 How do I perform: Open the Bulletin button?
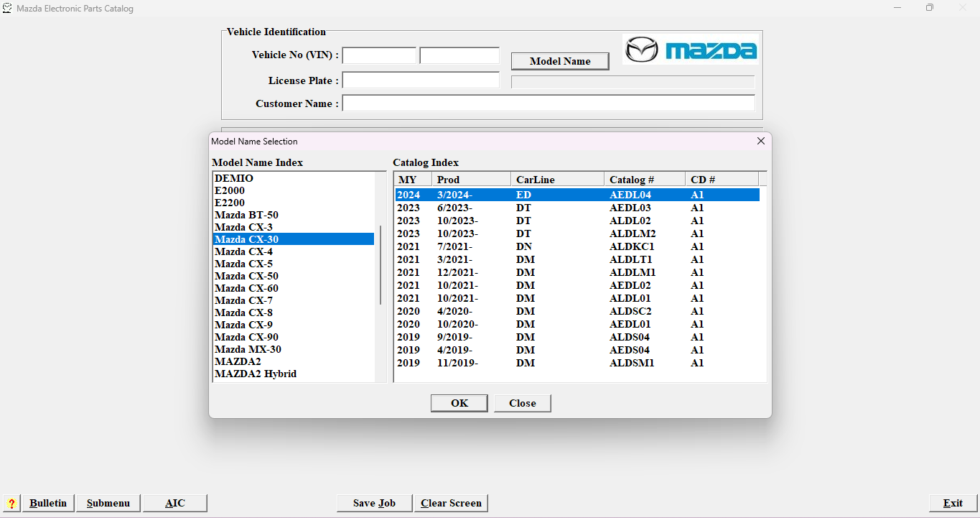[x=48, y=503]
